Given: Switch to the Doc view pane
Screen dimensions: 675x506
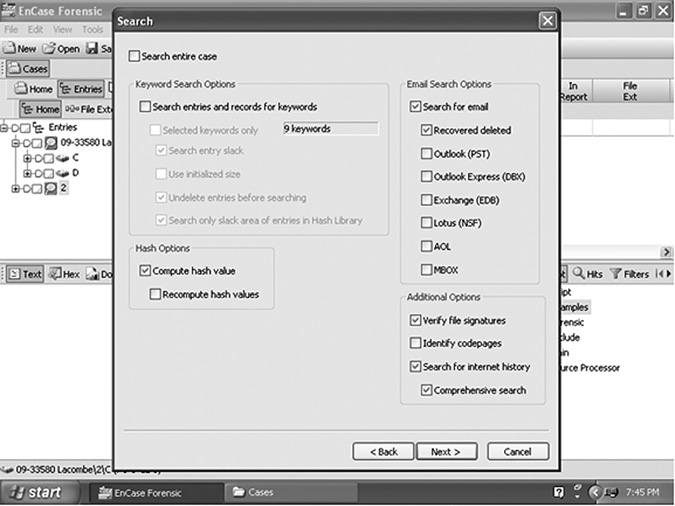Looking at the screenshot, I should 99,274.
